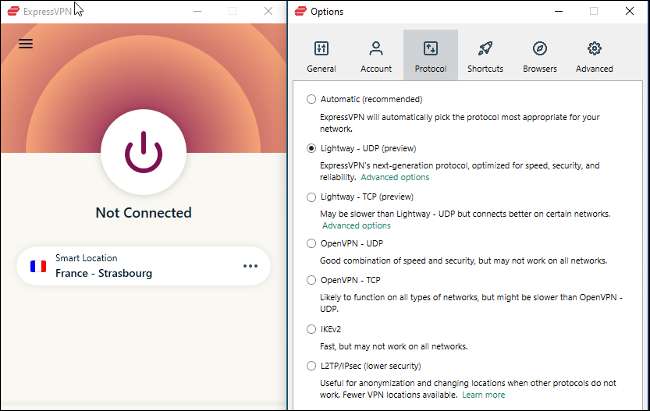
Task: Click the 'Good combination of speed' description
Action: coord(463,261)
